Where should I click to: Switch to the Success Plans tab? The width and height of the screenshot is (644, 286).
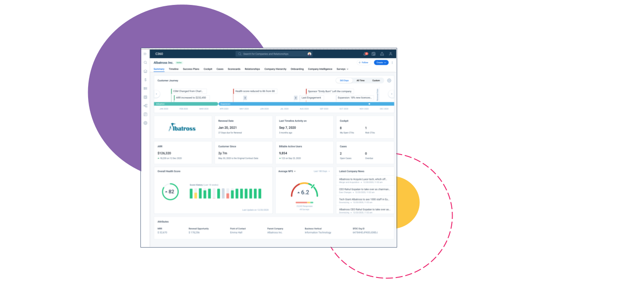(x=191, y=69)
